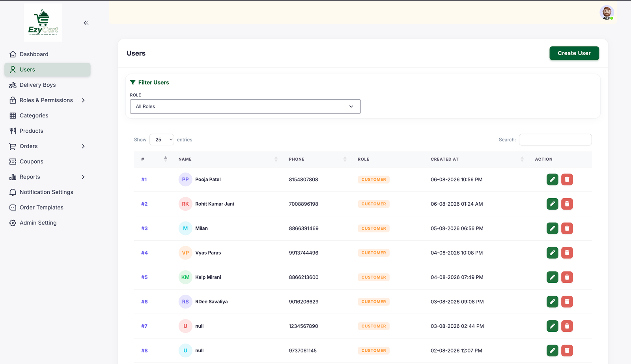631x364 pixels.
Task: Click date 06-08-2026 01:24 AM
Action: click(457, 204)
